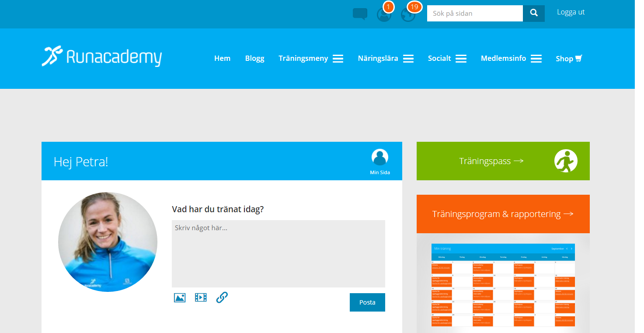
Task: Click the friend requests icon with badge 1
Action: click(x=384, y=15)
